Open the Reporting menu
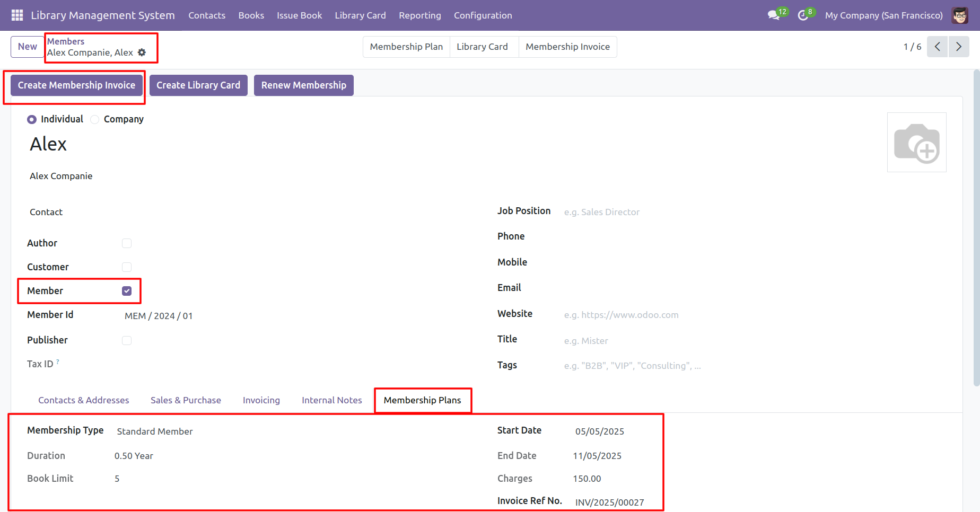The height and width of the screenshot is (512, 980). coord(419,15)
